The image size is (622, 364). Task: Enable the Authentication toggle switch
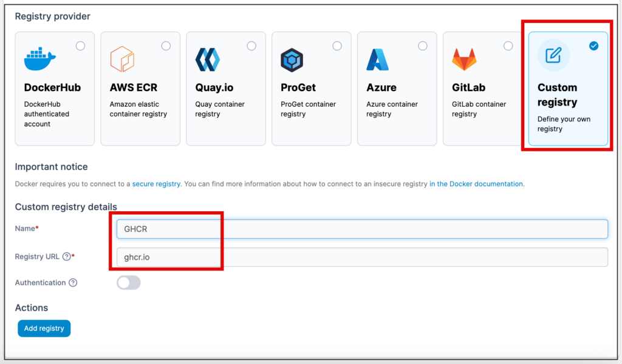coord(129,283)
